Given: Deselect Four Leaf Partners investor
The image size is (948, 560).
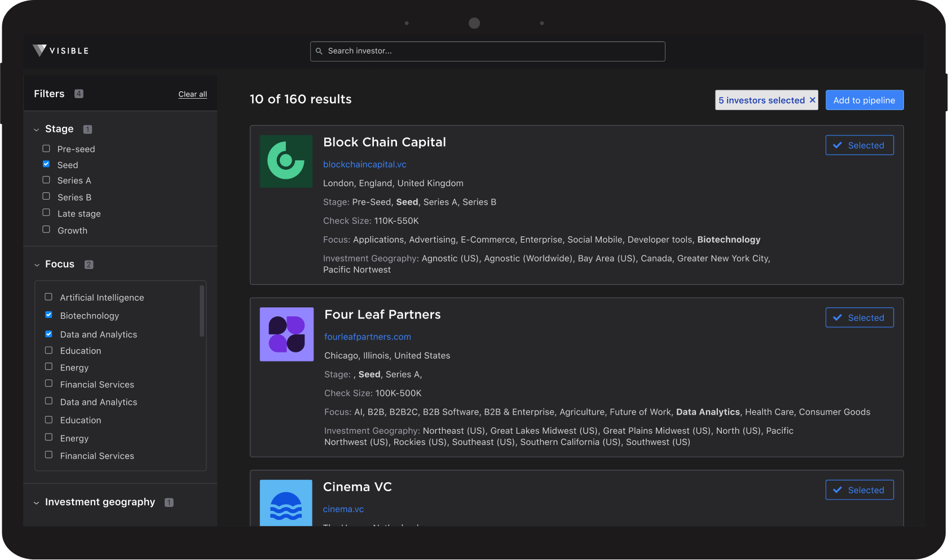Looking at the screenshot, I should (859, 318).
